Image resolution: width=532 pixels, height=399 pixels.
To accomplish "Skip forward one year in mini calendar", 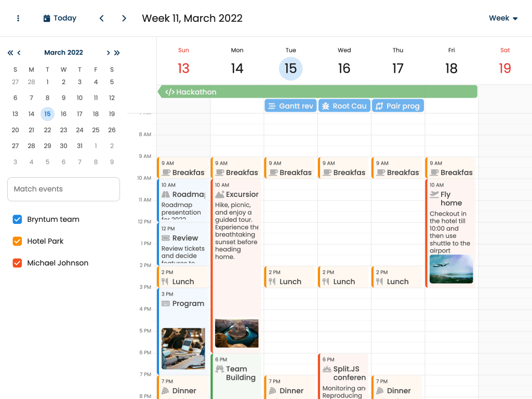I will point(117,52).
